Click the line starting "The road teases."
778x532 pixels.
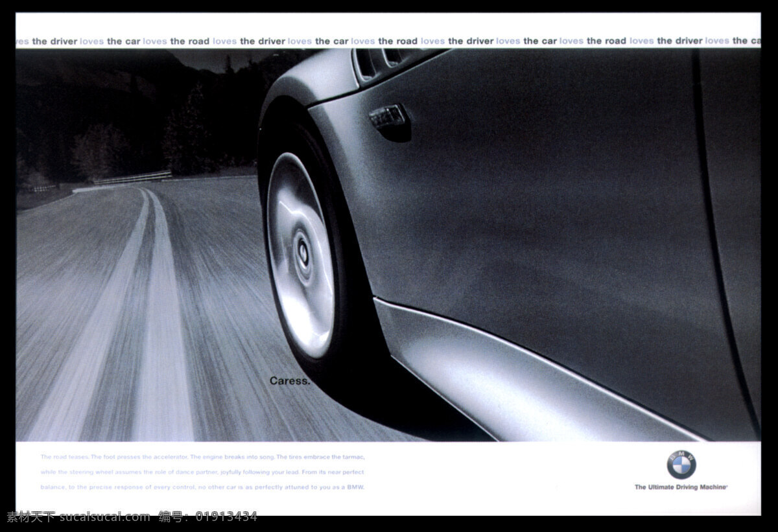(x=203, y=457)
